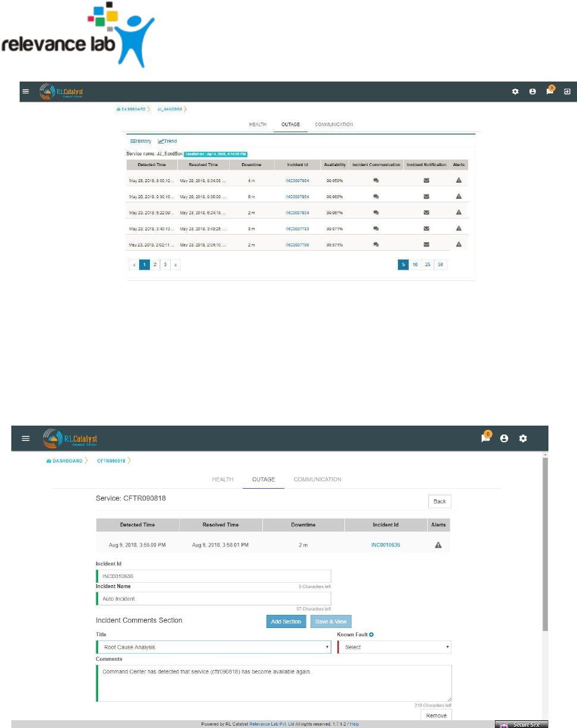The height and width of the screenshot is (728, 577).
Task: Open COMMUNICATION tab under CFTR090818 breadcrumb
Action: click(x=318, y=479)
